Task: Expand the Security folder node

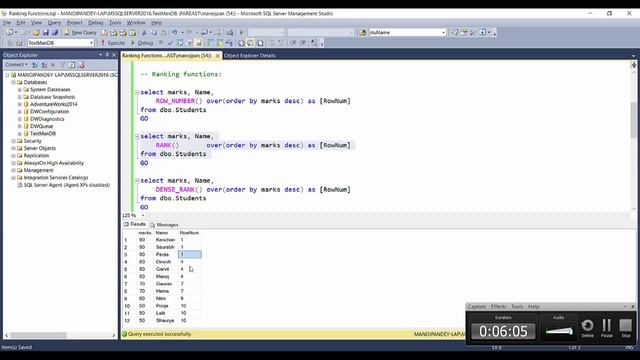Action: [x=13, y=141]
